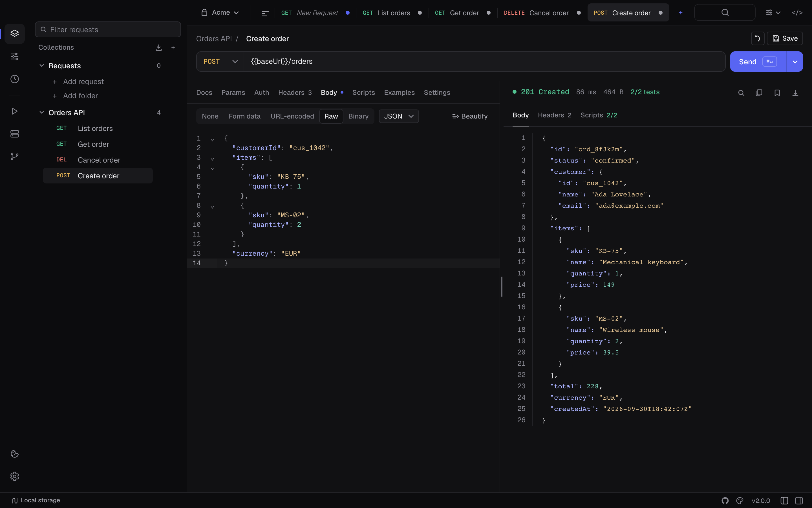812x508 pixels.
Task: Copy the response with the copy icon
Action: tap(759, 93)
